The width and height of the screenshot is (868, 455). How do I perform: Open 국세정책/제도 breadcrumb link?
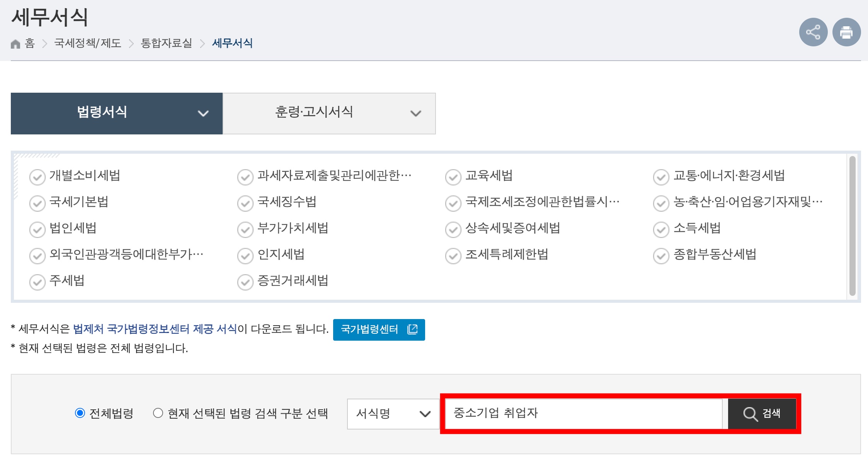88,43
